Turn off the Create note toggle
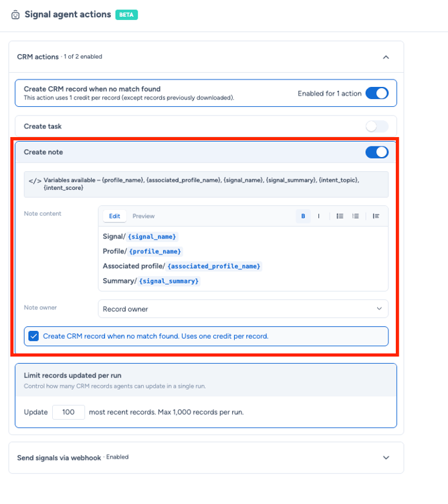Image resolution: width=448 pixels, height=504 pixels. point(376,152)
